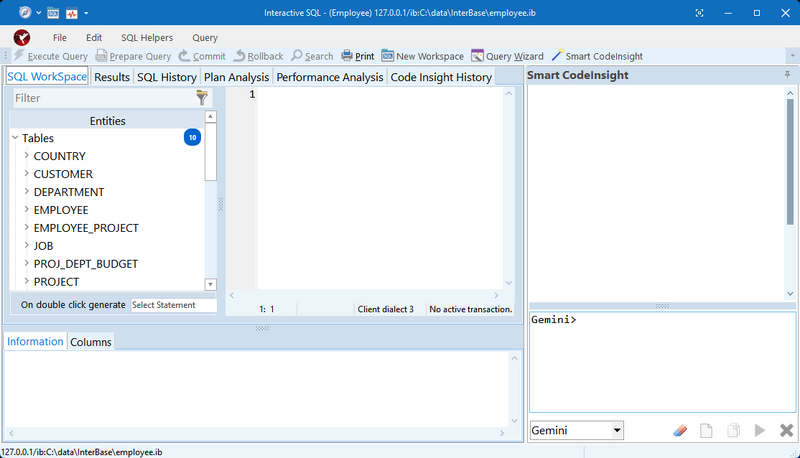Click the eraser icon to clear prompt
800x458 pixels.
(680, 430)
